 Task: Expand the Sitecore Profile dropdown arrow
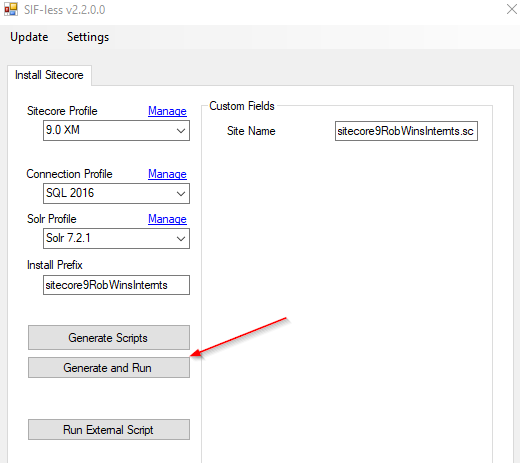181,131
